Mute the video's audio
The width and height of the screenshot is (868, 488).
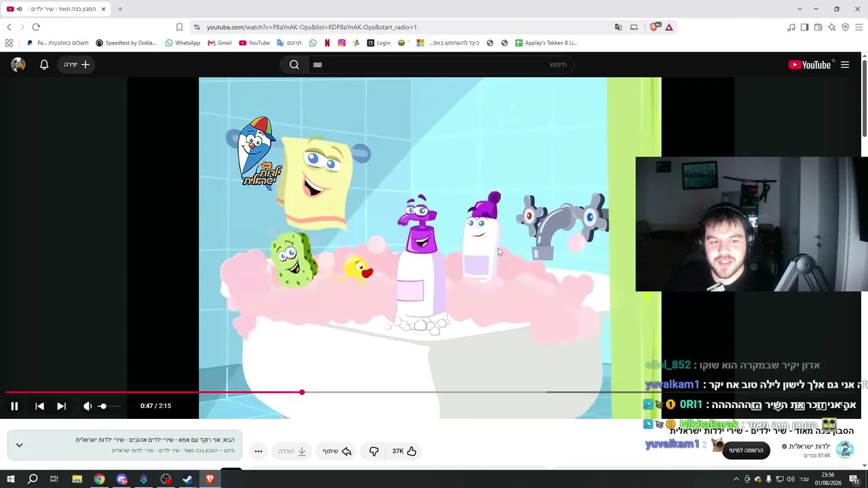87,406
